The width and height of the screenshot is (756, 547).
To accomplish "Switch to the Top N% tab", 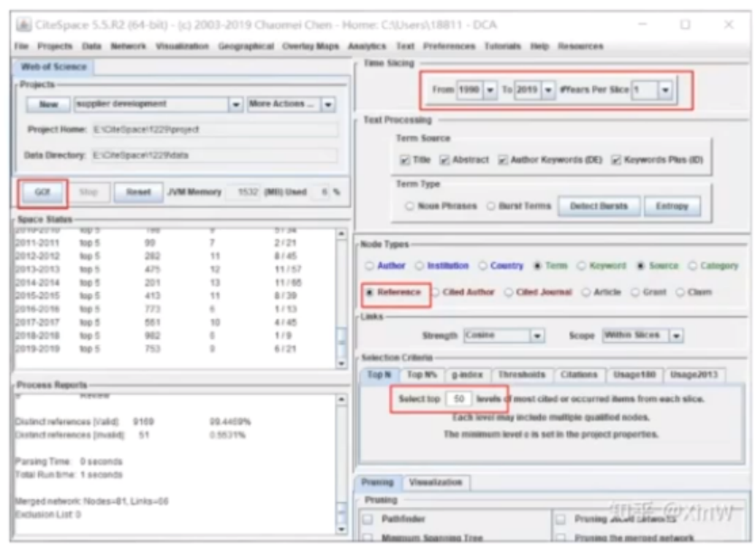I will [422, 375].
